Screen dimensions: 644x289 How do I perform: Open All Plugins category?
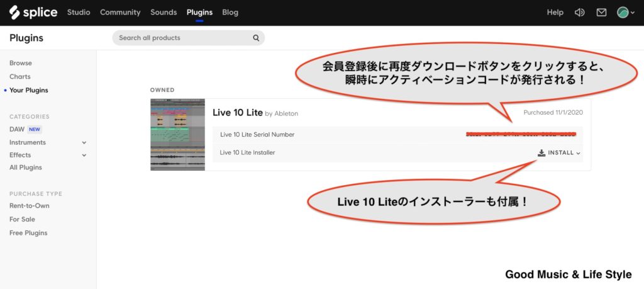[25, 167]
